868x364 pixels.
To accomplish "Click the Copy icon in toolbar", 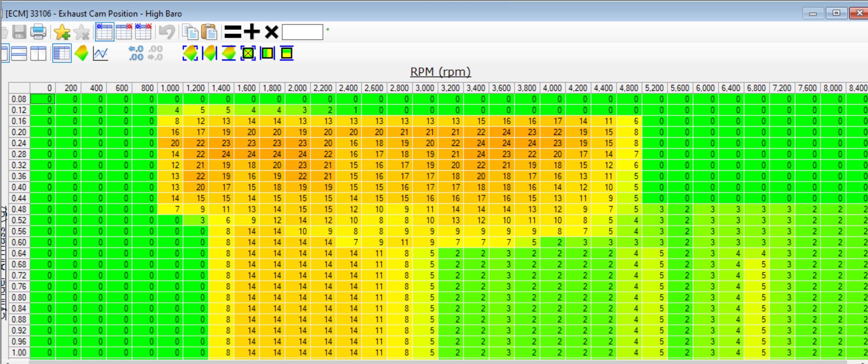I will 190,32.
